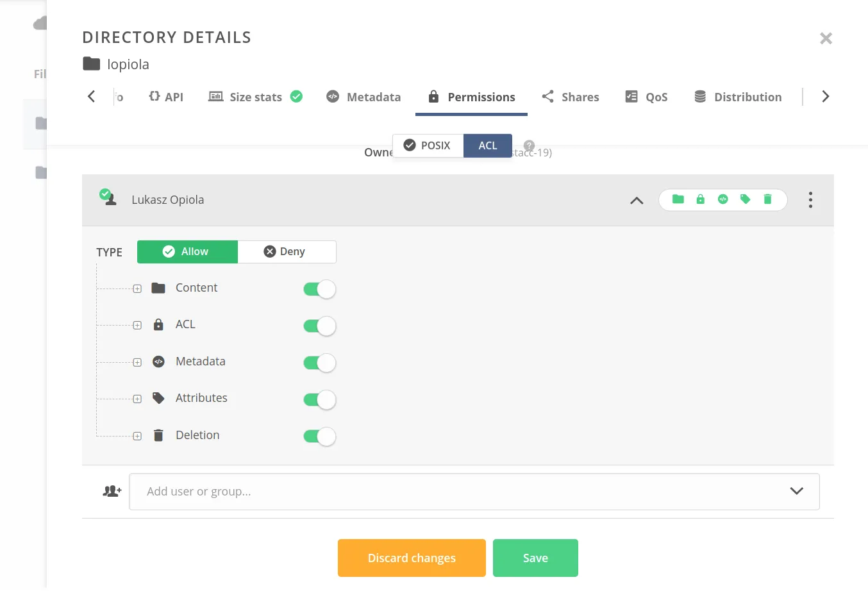
Task: Click the green folder icon in permissions summary
Action: (678, 199)
